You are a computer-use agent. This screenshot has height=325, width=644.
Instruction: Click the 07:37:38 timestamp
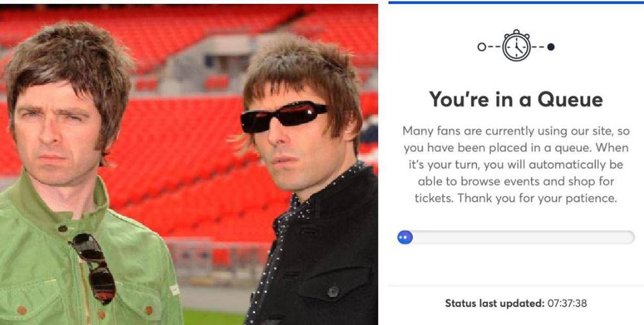coord(567,304)
